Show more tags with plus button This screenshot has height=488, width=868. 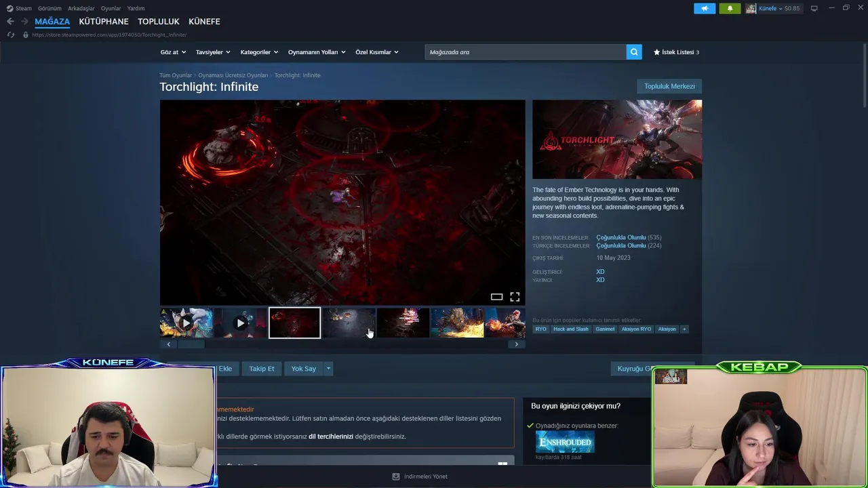684,329
